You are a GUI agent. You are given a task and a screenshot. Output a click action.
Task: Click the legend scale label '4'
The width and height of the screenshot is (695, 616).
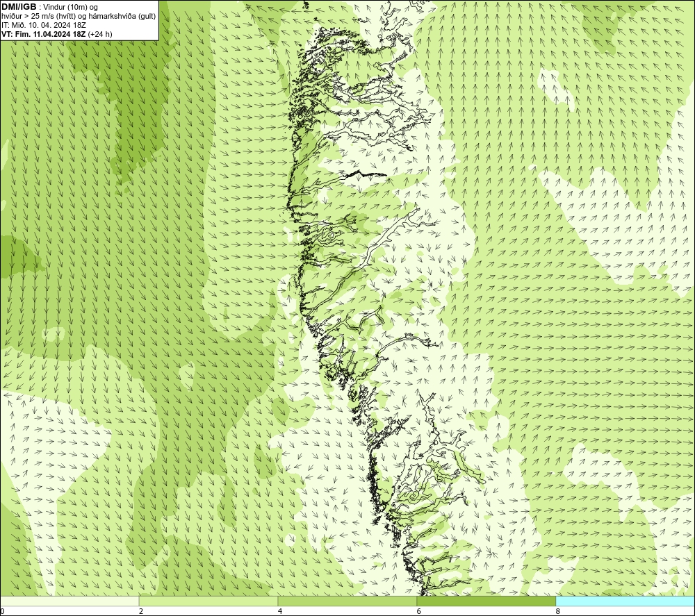pyautogui.click(x=280, y=612)
